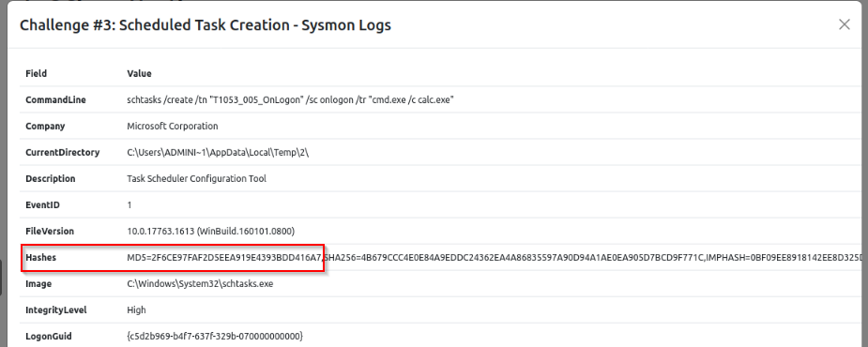868x347 pixels.
Task: Click the schtasks.exe image path
Action: point(200,284)
